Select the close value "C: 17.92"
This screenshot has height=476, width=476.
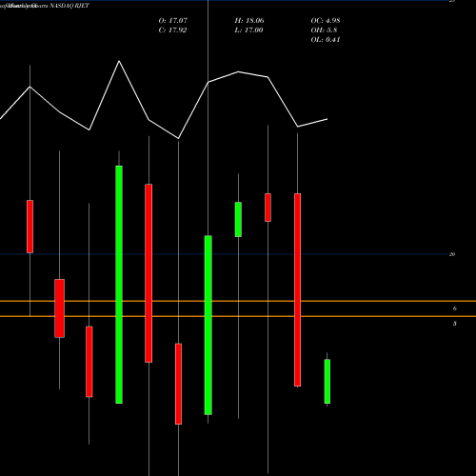[x=172, y=30]
